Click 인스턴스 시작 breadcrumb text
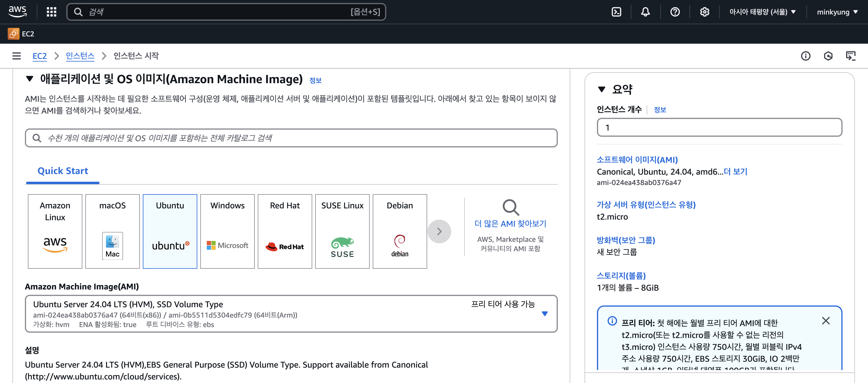 tap(136, 56)
